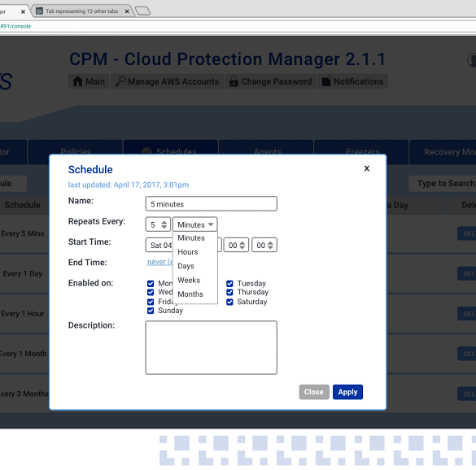
Task: Click the Close button in dialog
Action: [314, 392]
